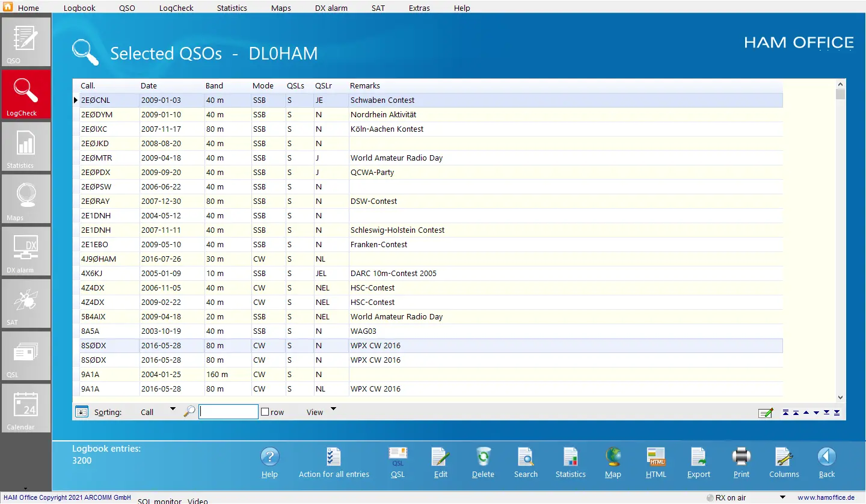This screenshot has width=866, height=504.
Task: Click the list icon left of Sorting
Action: coord(81,412)
